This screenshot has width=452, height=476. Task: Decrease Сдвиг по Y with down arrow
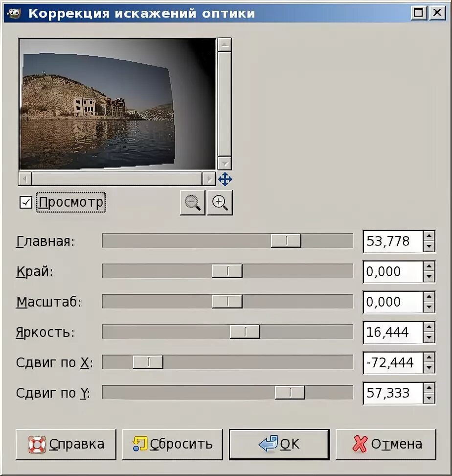click(429, 398)
